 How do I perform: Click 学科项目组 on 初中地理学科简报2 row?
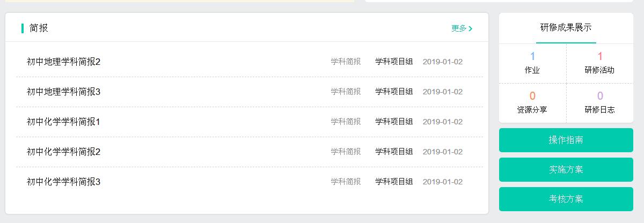tap(394, 62)
